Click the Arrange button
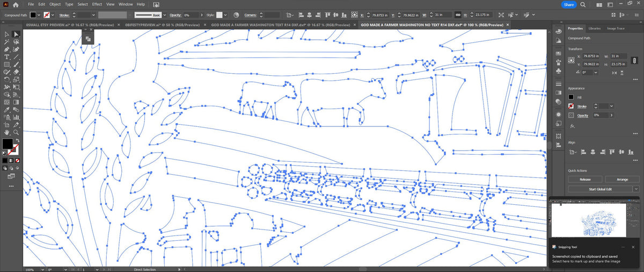The width and height of the screenshot is (644, 272). pyautogui.click(x=623, y=180)
